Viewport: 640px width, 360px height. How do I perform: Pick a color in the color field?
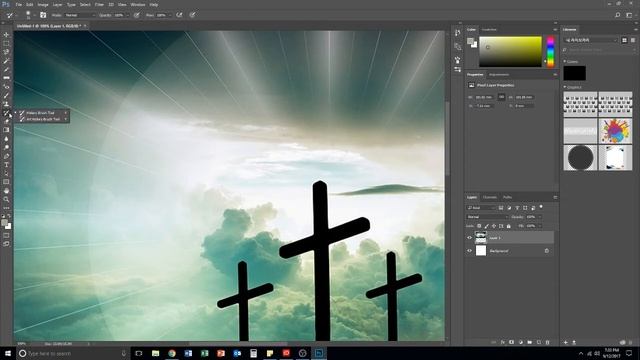(510, 51)
